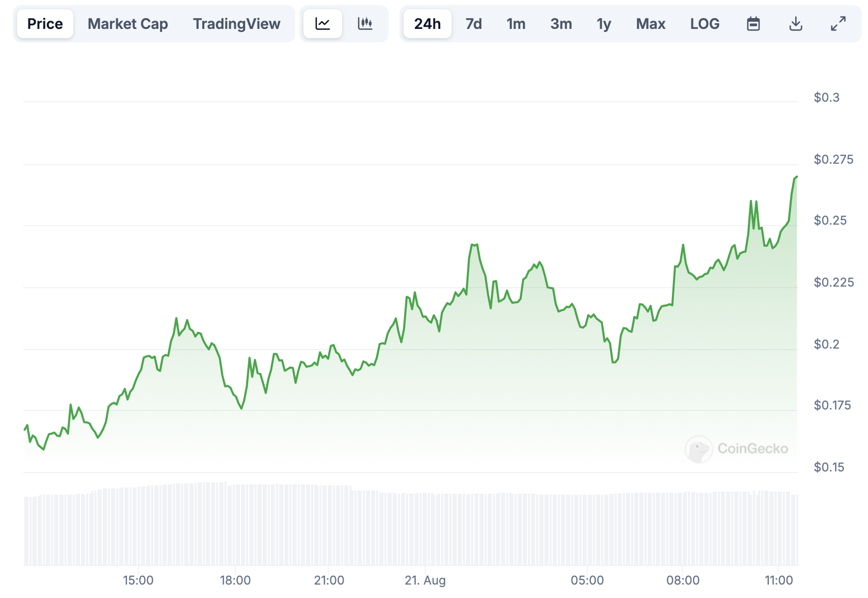Click the 15:00 time axis label
868x598 pixels.
coord(138,580)
